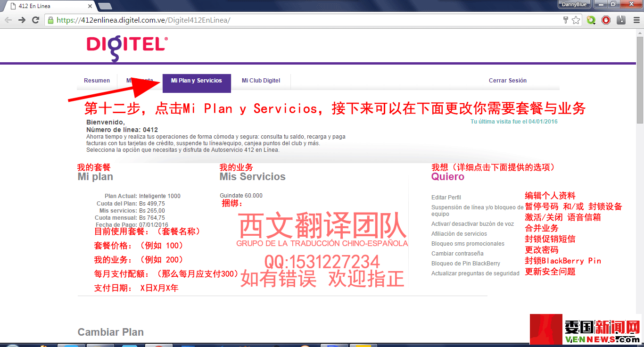The image size is (644, 347).
Task: Click the scrollbar up arrow
Action: 640,32
